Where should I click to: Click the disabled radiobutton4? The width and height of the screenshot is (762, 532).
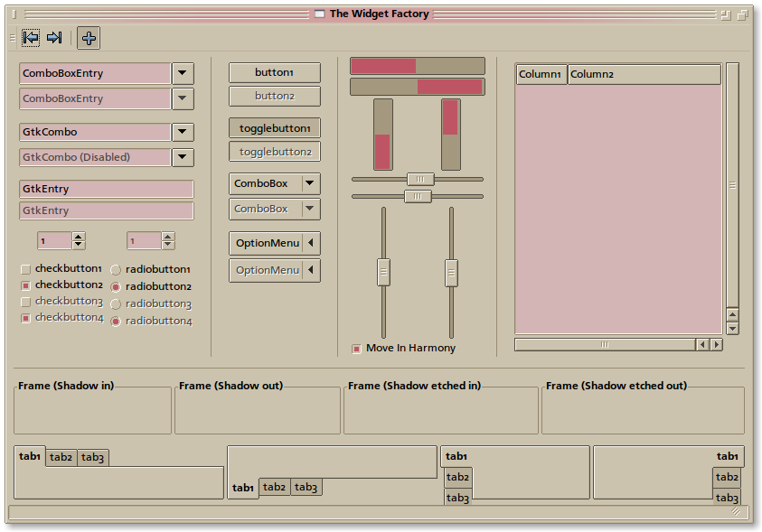coord(115,322)
